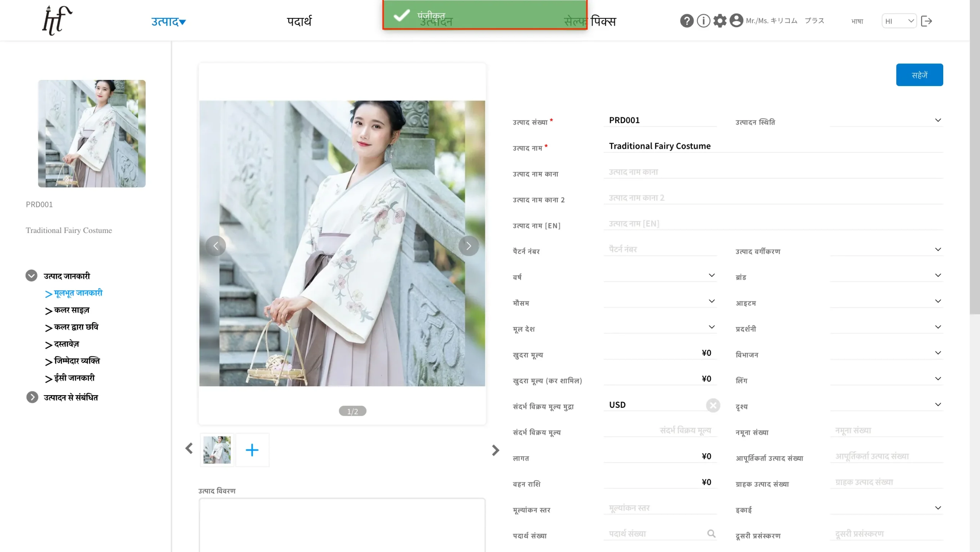Screen dimensions: 980x552
Task: Clear the USD currency field
Action: tap(713, 405)
